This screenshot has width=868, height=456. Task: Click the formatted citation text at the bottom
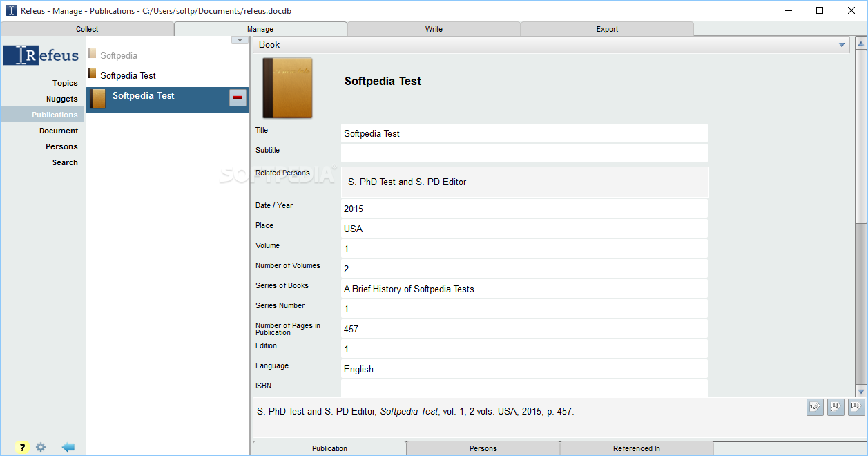(x=416, y=411)
